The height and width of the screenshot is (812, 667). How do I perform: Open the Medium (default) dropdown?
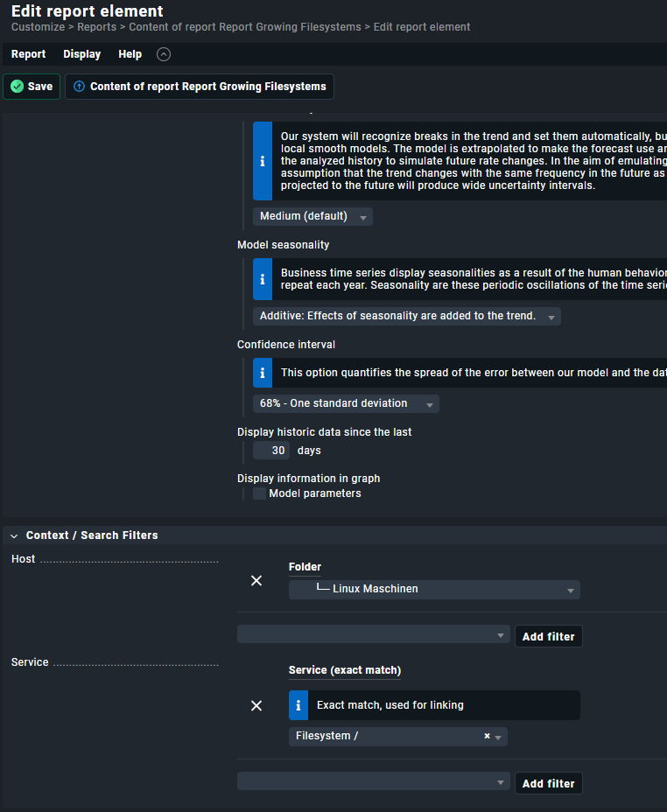pyautogui.click(x=312, y=216)
